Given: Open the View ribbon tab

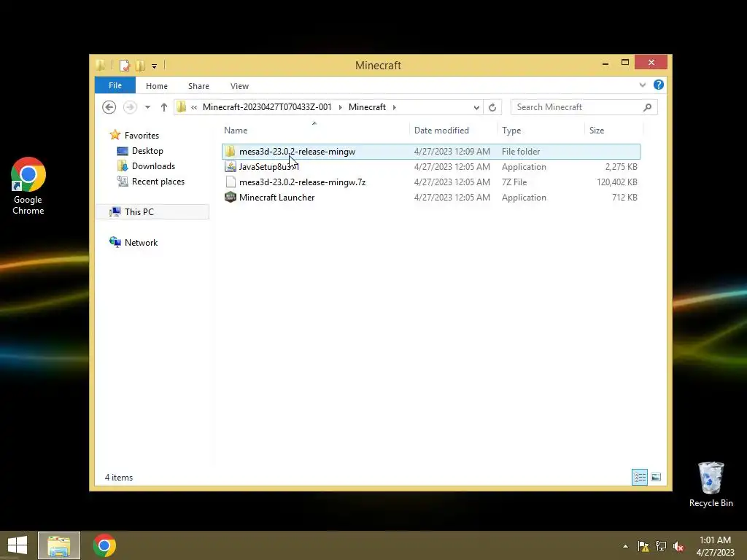Looking at the screenshot, I should click(239, 86).
